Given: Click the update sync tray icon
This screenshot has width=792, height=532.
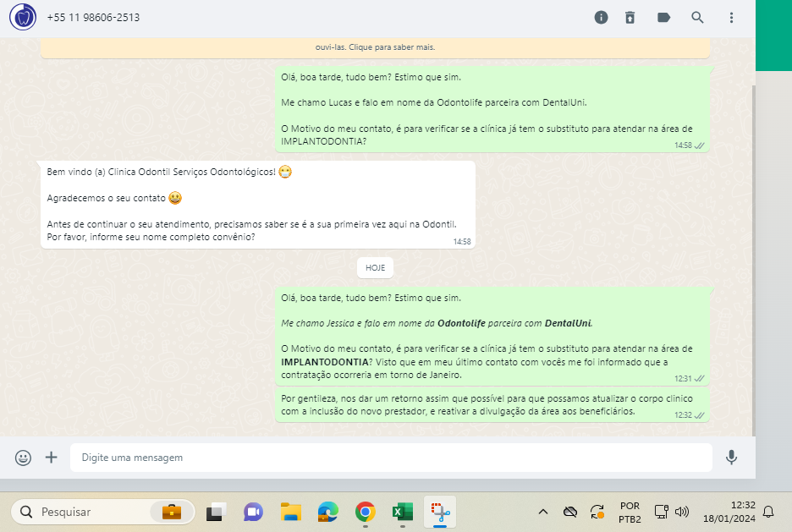Looking at the screenshot, I should coord(597,512).
